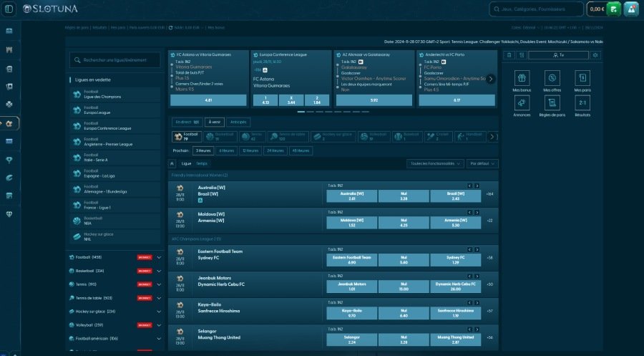Switch grouping to Temps
Image resolution: width=644 pixels, height=356 pixels.
(x=202, y=163)
